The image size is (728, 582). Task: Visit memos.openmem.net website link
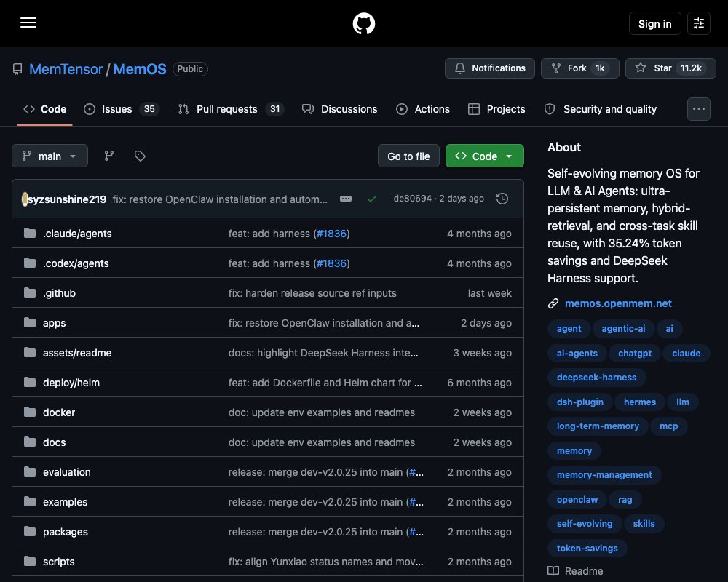618,303
